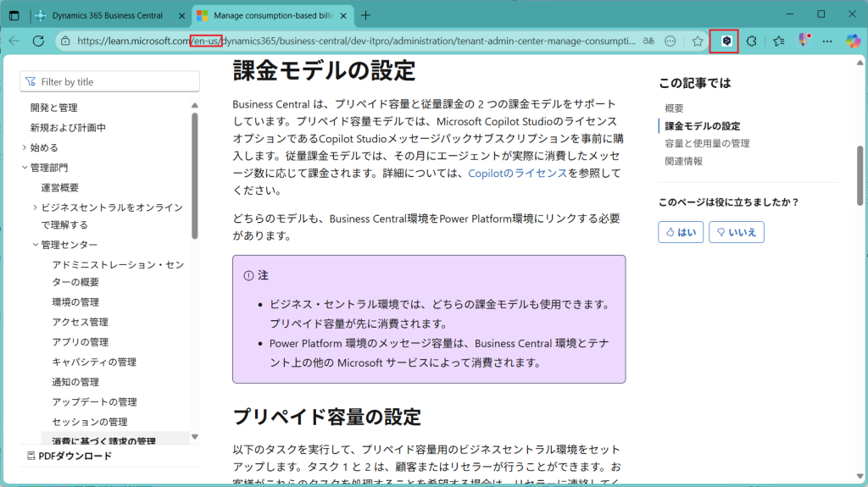The height and width of the screenshot is (487, 868).
Task: Minimize the browser window
Action: tap(790, 14)
